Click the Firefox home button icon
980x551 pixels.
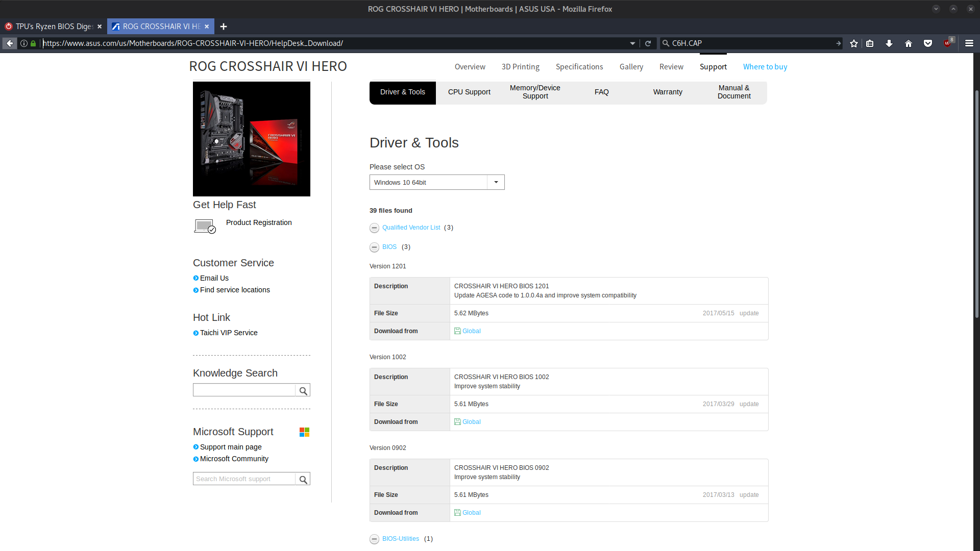(908, 43)
